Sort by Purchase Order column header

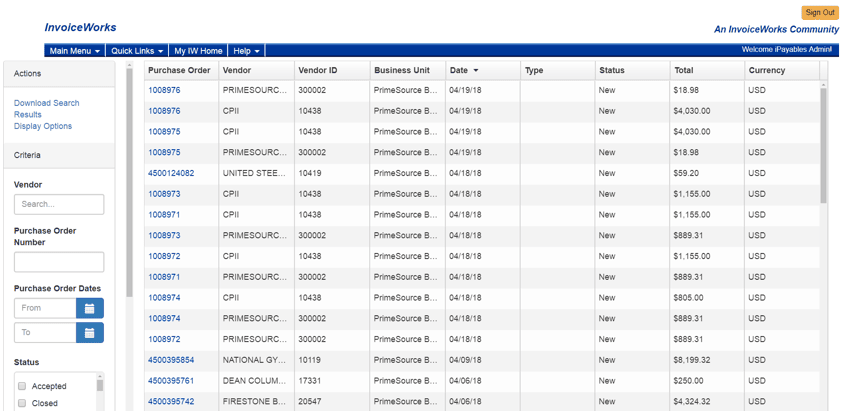click(x=179, y=70)
